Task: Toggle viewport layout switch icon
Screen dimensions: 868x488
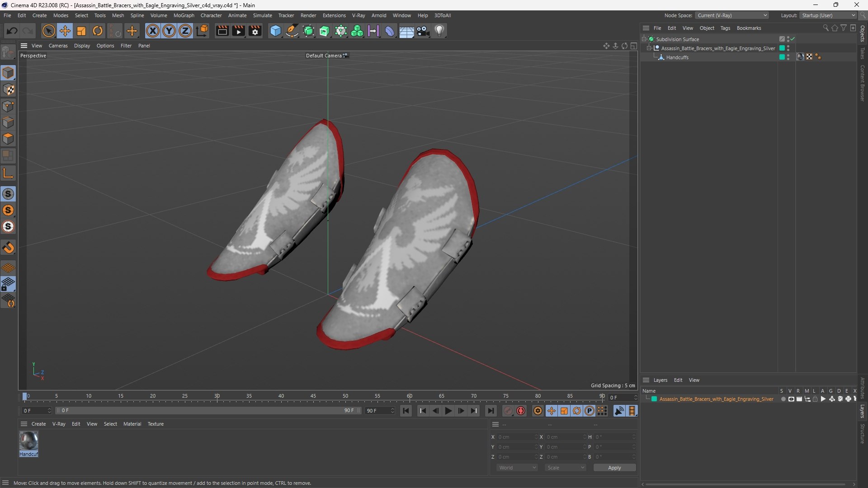Action: pos(634,46)
